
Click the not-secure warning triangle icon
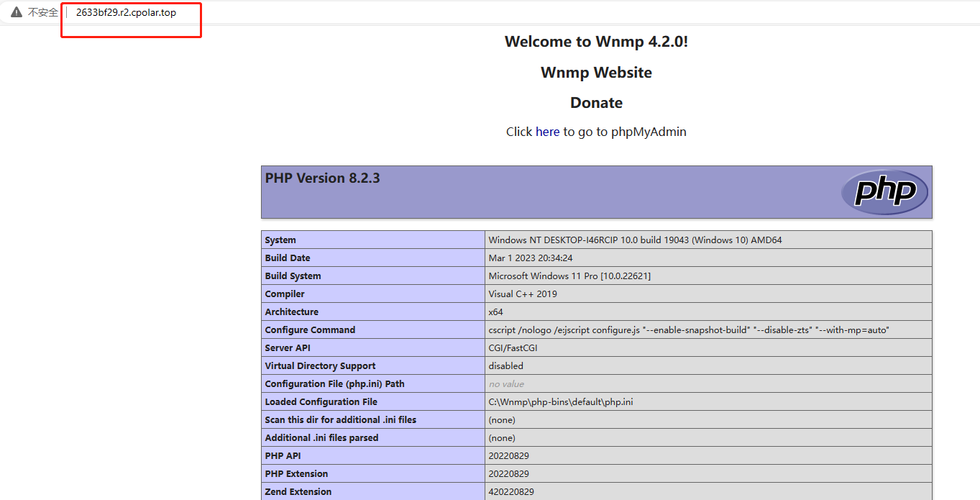(17, 12)
